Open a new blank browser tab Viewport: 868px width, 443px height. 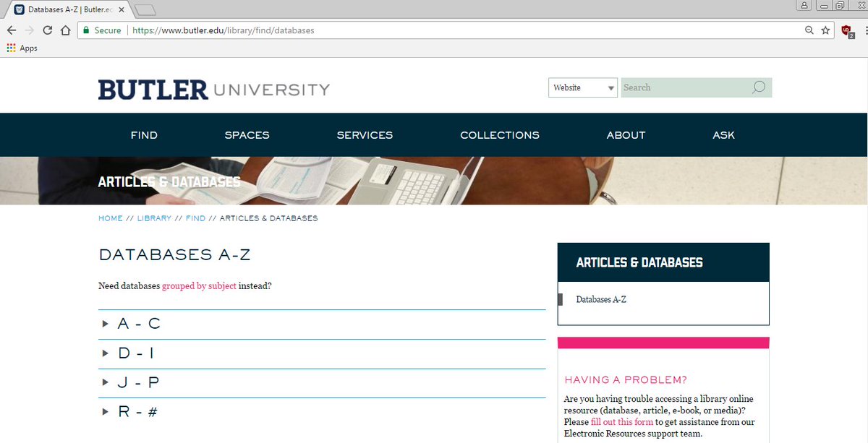(145, 9)
